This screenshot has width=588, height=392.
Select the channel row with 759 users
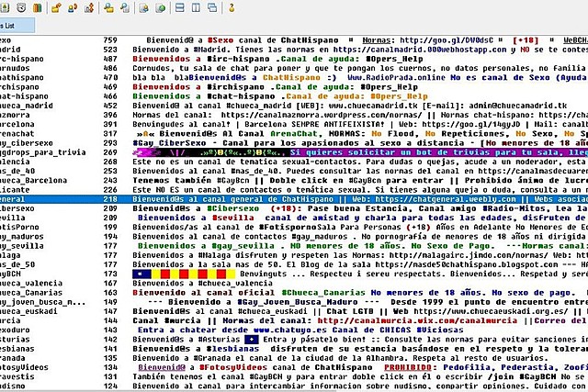pyautogui.click(x=294, y=40)
